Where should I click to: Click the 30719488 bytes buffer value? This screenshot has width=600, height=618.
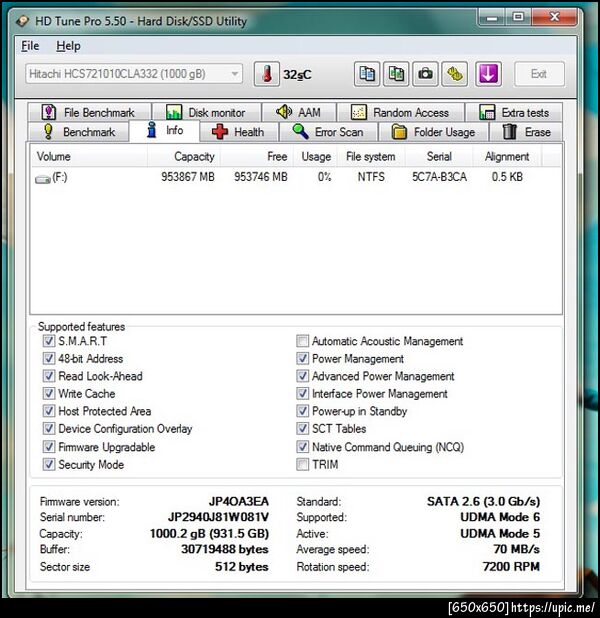[225, 549]
